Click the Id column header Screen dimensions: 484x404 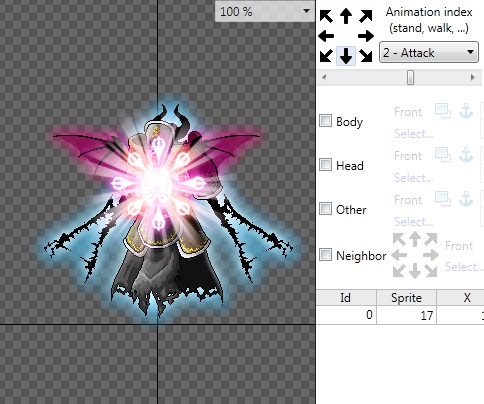(x=346, y=298)
